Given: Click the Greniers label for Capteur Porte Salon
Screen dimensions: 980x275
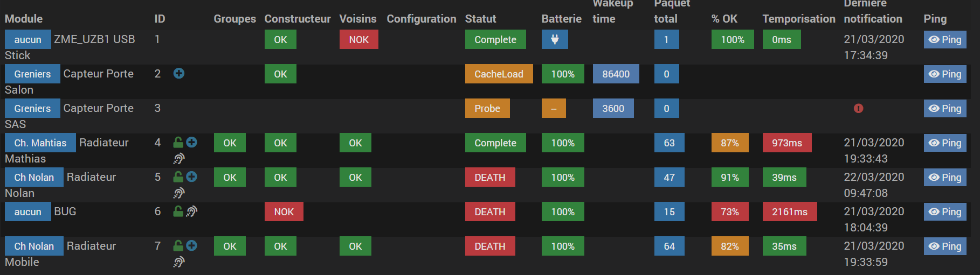Looking at the screenshot, I should click(x=32, y=74).
